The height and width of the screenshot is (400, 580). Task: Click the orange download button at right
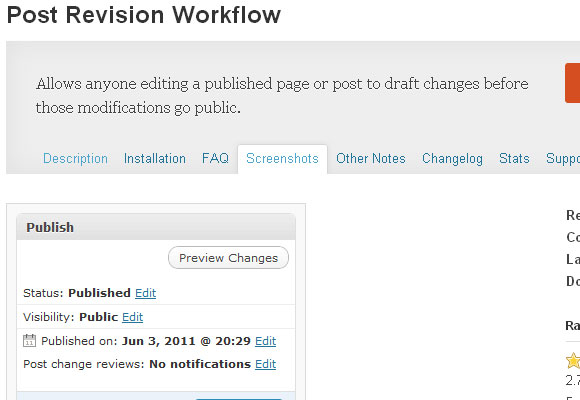click(x=572, y=83)
